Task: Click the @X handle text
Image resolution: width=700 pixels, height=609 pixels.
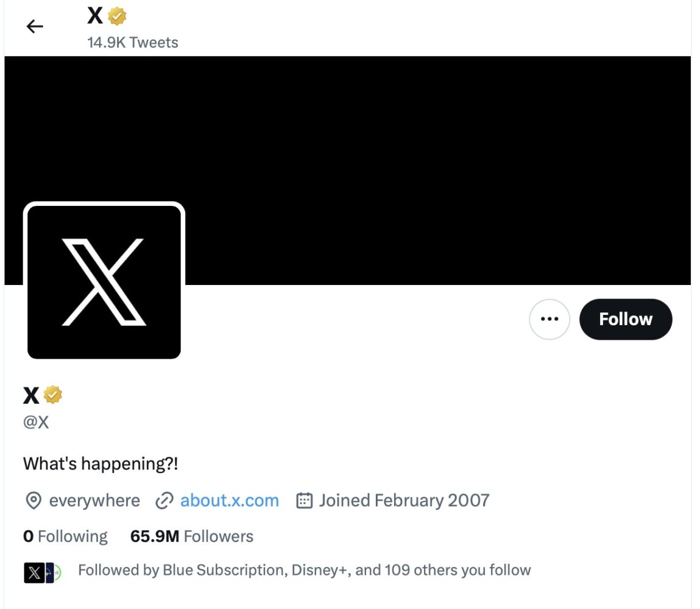Action: coord(36,422)
